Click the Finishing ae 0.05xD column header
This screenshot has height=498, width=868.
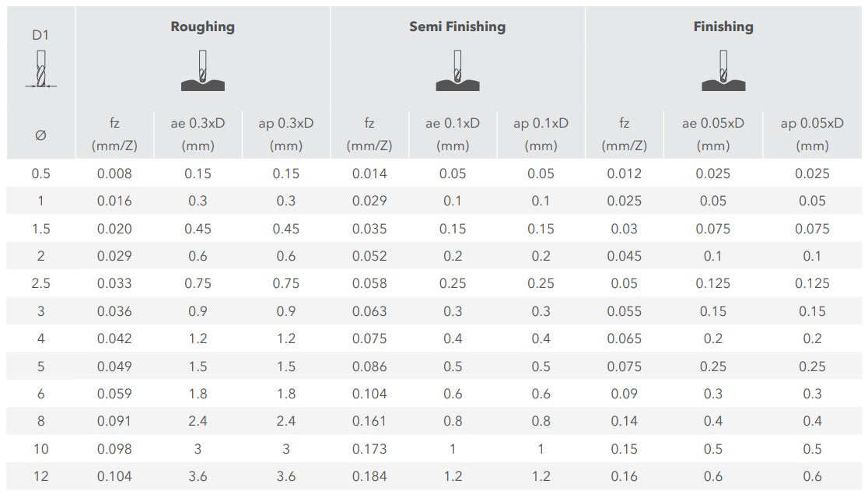tap(713, 134)
